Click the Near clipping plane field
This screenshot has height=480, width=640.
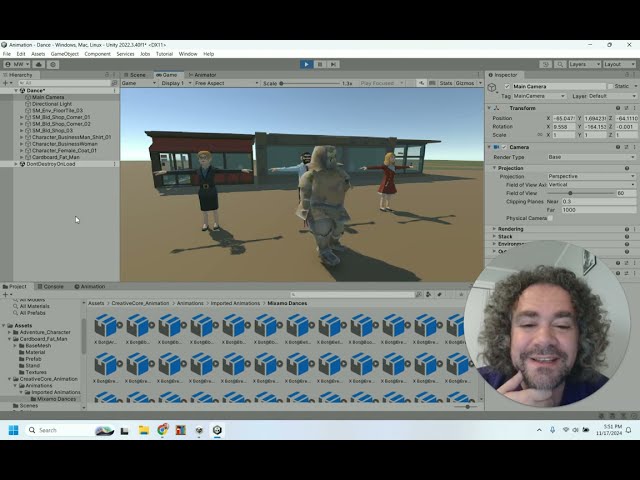pyautogui.click(x=599, y=202)
